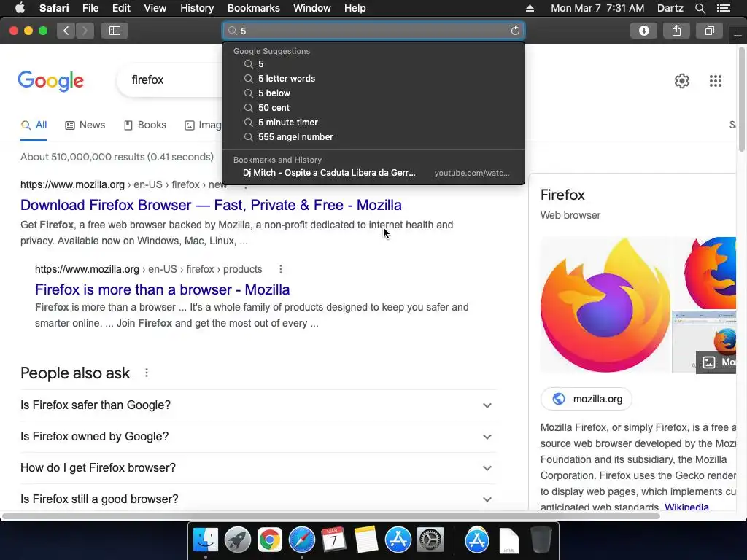Launch Google Chrome from the Dock
Screen dimensions: 747x560
[x=270, y=540]
